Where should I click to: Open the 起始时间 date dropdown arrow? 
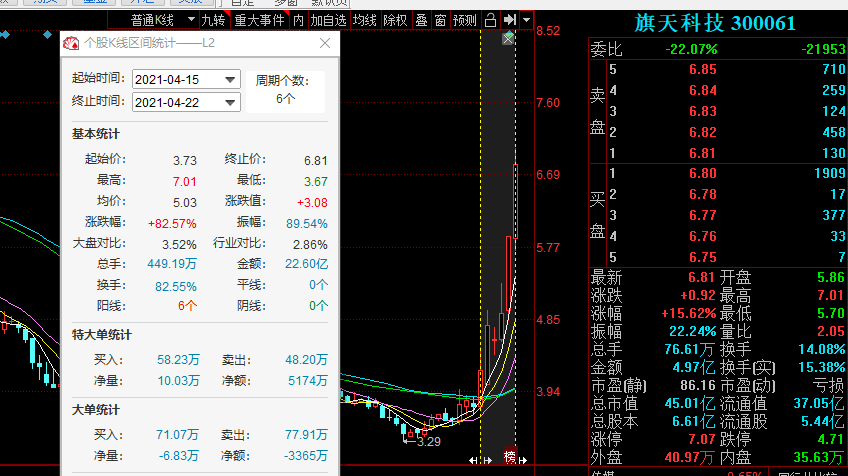(230, 80)
